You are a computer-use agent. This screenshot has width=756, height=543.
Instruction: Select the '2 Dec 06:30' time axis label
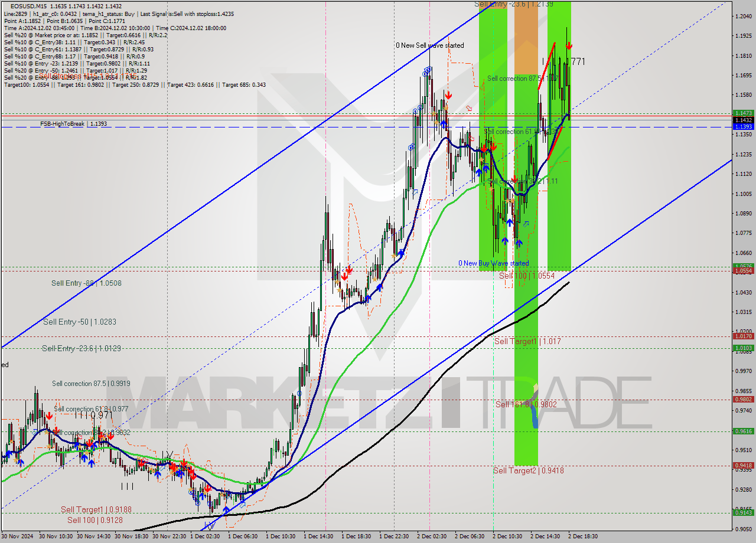pos(471,537)
